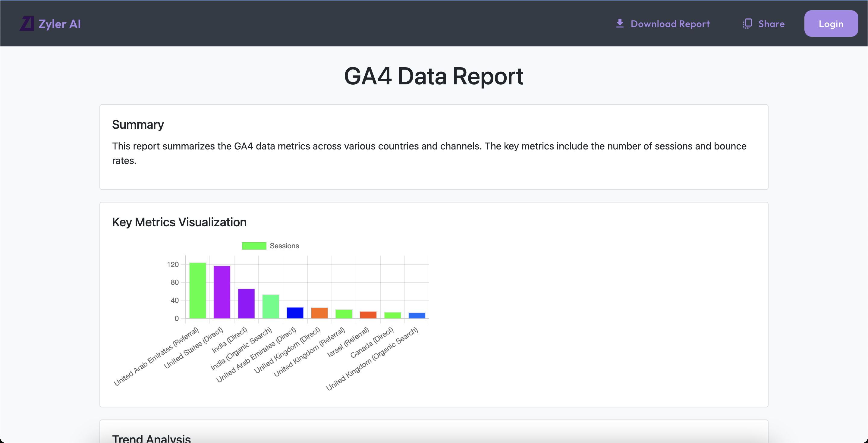Viewport: 868px width, 443px height.
Task: Click the Key Metrics Visualization heading
Action: click(x=179, y=222)
